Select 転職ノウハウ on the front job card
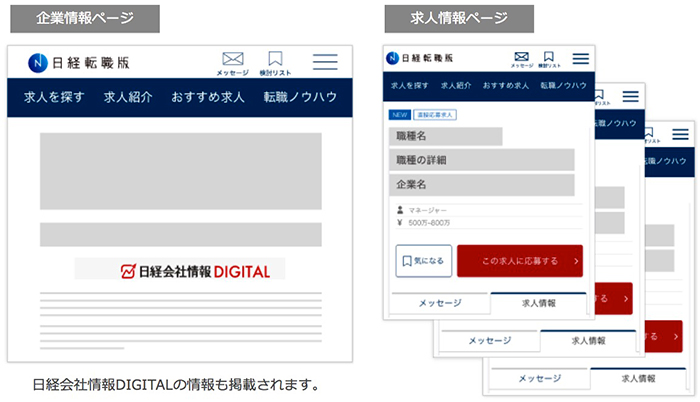This screenshot has width=700, height=402. (x=563, y=85)
